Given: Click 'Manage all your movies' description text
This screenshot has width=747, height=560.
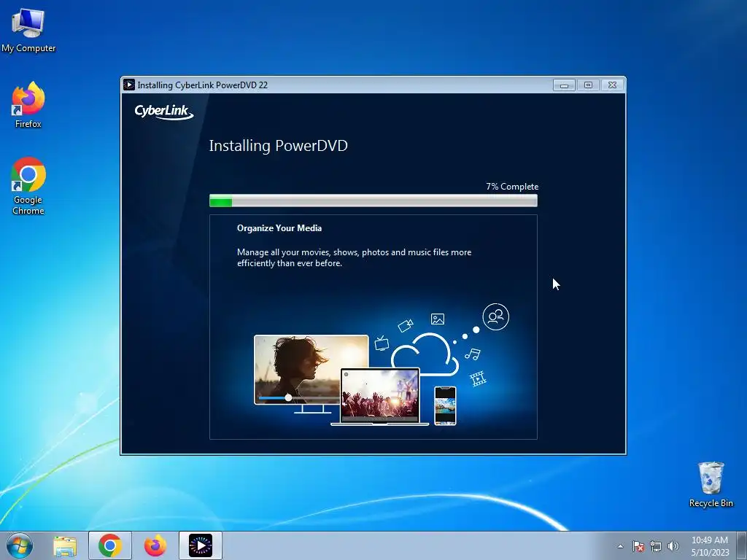Looking at the screenshot, I should (x=354, y=257).
